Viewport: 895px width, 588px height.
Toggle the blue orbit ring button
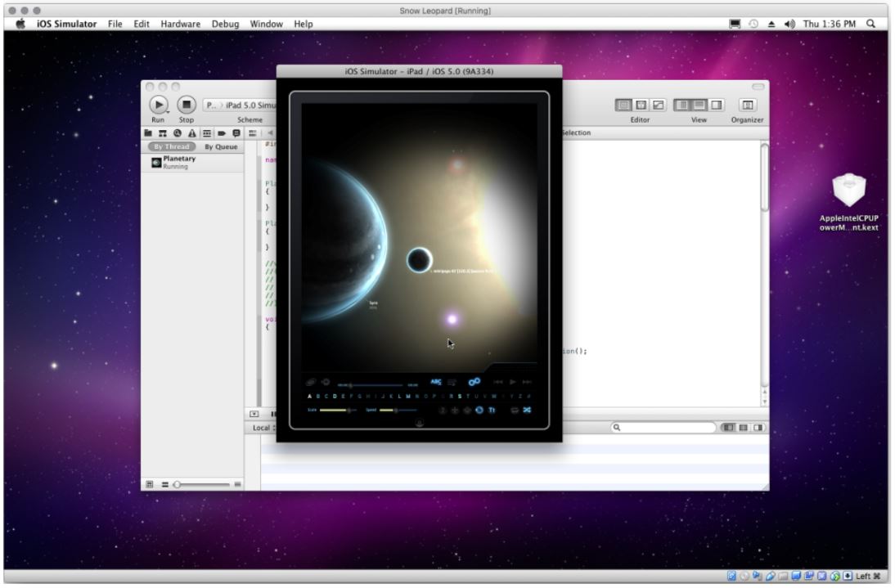(x=479, y=410)
